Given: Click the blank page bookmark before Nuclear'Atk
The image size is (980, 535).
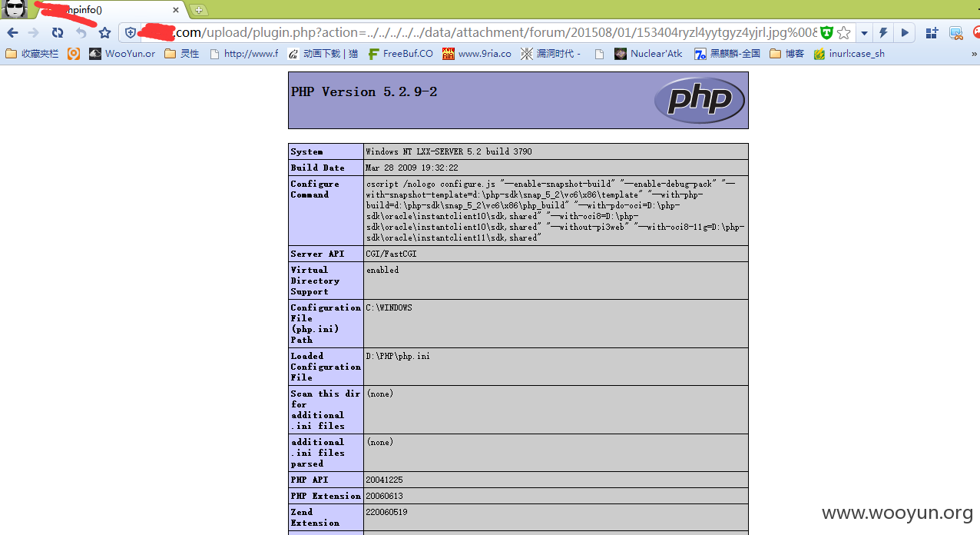Looking at the screenshot, I should click(x=600, y=54).
